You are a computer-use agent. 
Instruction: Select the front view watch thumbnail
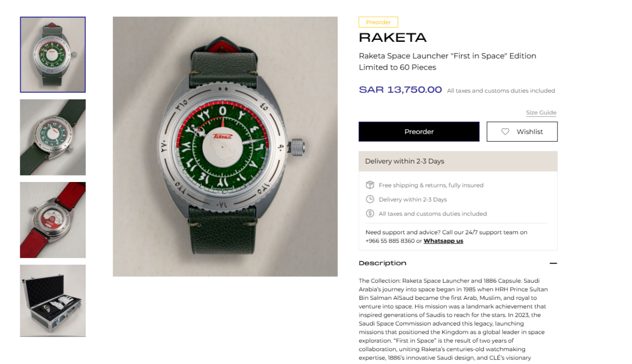53,55
